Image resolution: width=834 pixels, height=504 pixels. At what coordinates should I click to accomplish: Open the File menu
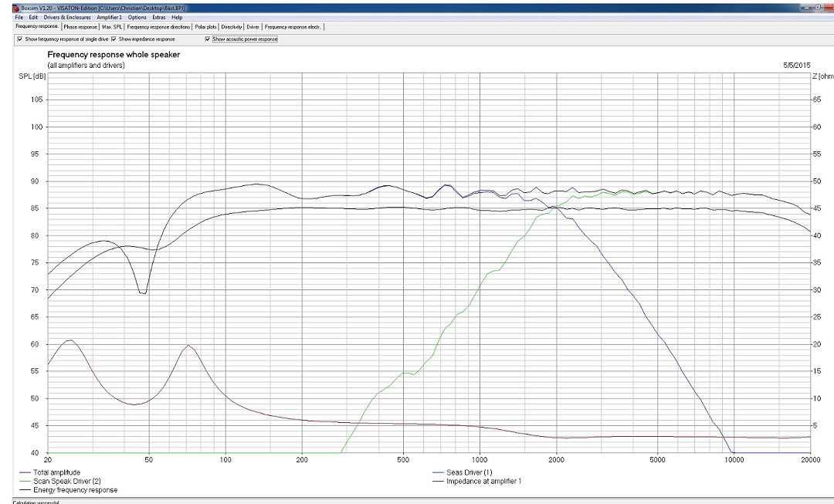pos(19,18)
